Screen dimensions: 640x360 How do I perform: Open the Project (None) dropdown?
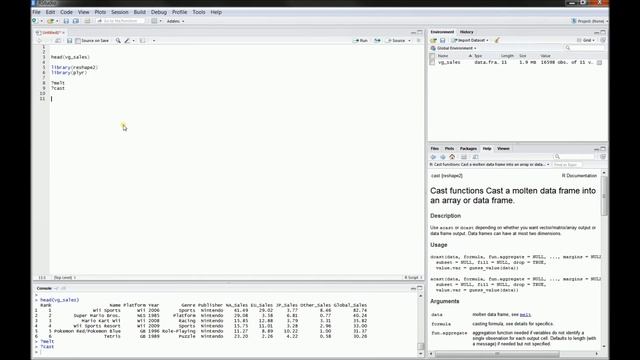click(590, 21)
